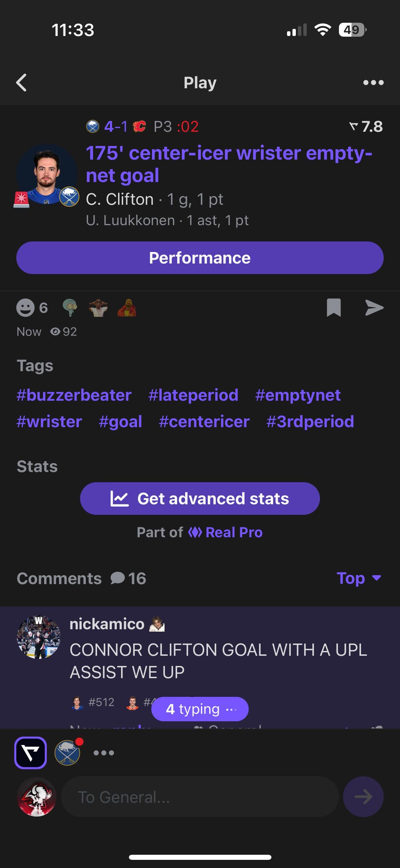Tap the Real app channel icon
The image size is (400, 868).
point(31,753)
